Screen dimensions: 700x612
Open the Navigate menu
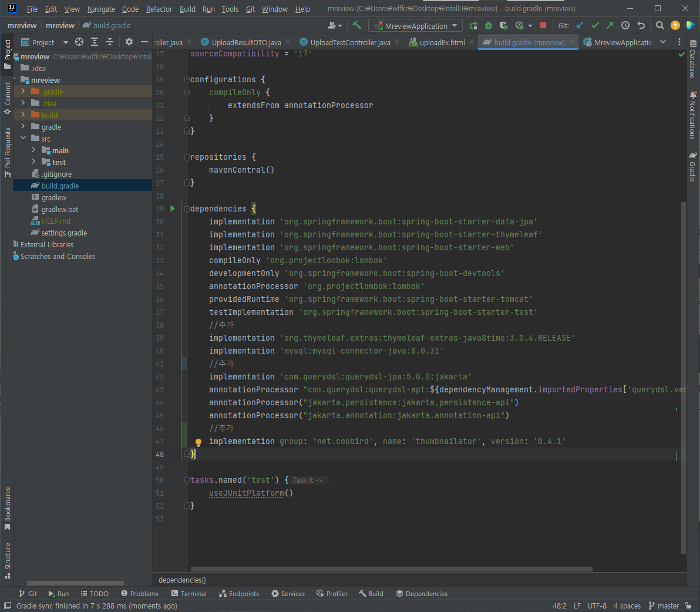(x=102, y=9)
